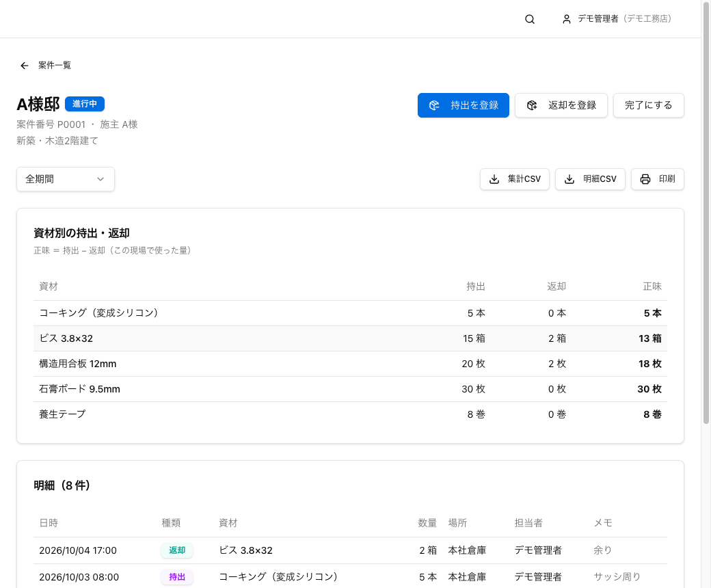This screenshot has width=711, height=588.
Task: Select the 構造用合板 12mm row
Action: click(x=350, y=364)
